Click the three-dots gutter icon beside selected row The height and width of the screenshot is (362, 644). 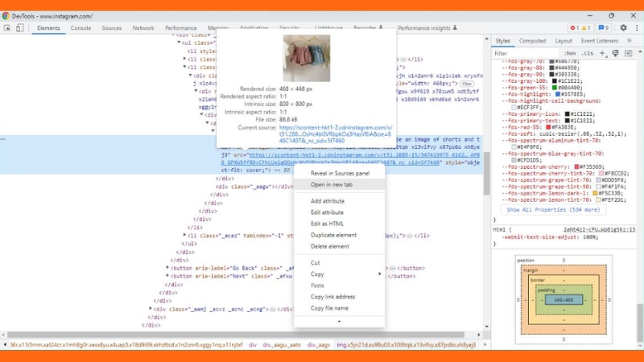[3, 139]
